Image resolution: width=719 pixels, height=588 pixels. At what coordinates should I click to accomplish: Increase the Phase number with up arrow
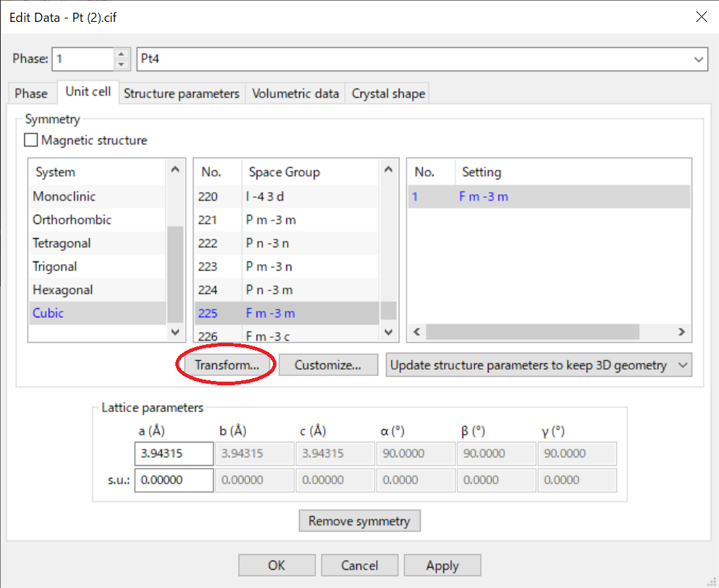tap(121, 54)
